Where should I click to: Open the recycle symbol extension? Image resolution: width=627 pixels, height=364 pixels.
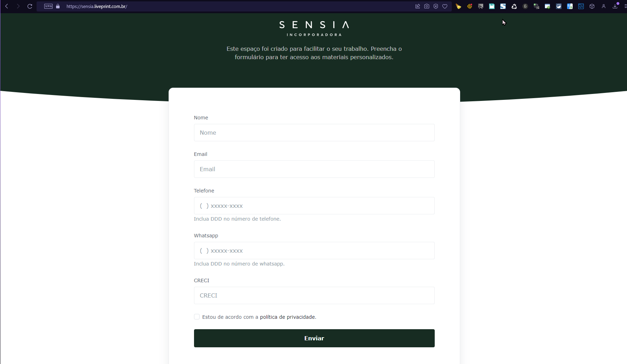tap(514, 6)
